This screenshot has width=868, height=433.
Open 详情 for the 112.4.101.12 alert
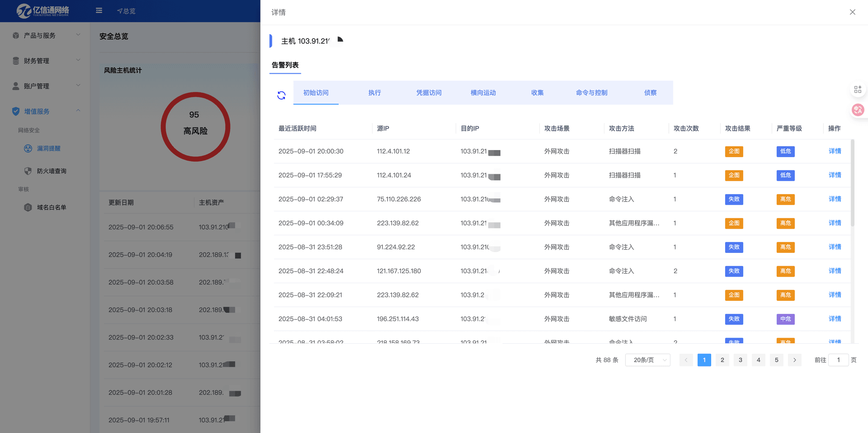pyautogui.click(x=835, y=151)
